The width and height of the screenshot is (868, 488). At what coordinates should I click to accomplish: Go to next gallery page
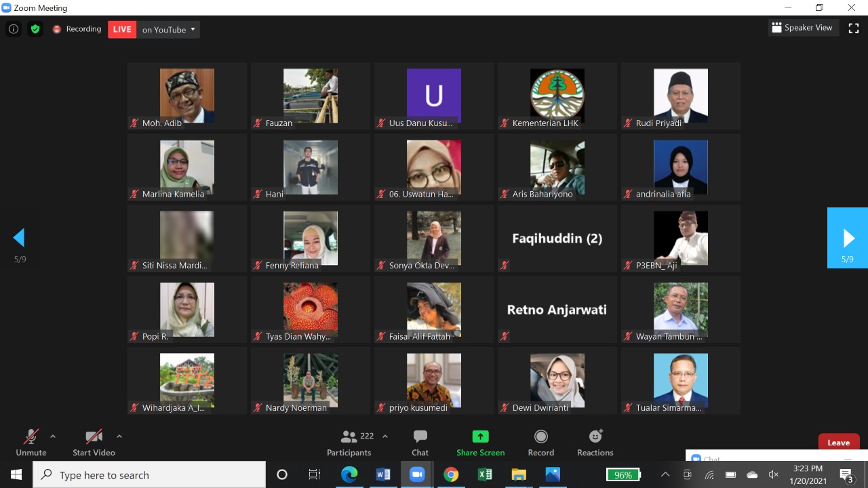coord(848,238)
